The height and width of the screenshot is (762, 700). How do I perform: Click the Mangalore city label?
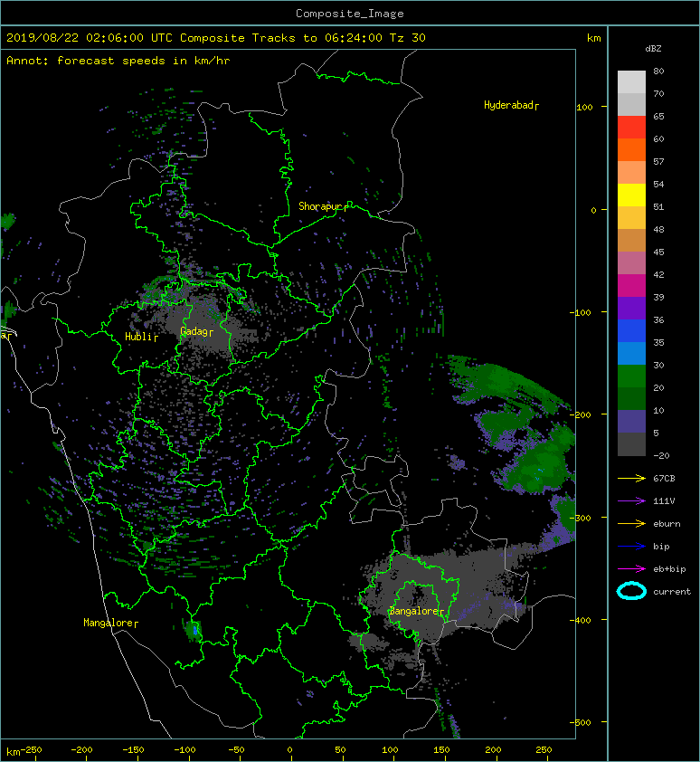[x=110, y=623]
